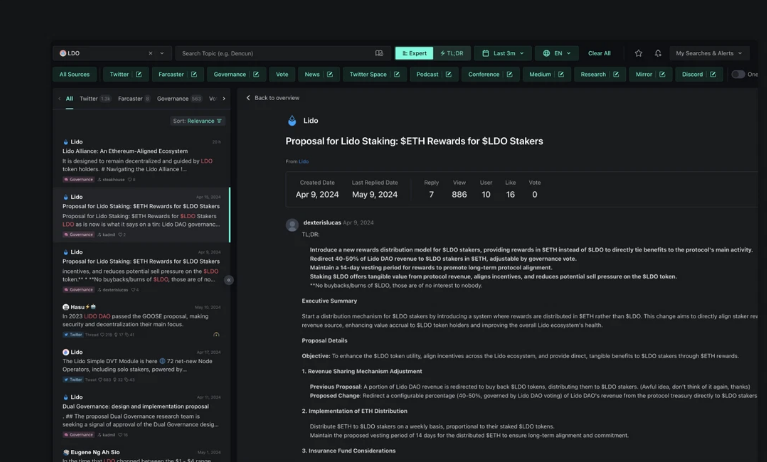Open the Sort: Relevance dropdown
The height and width of the screenshot is (462, 767).
point(197,121)
